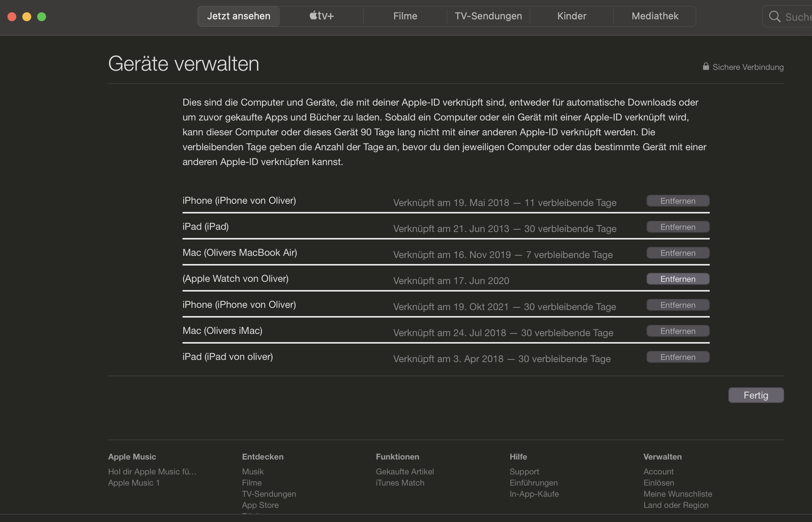
Task: Remove the Olivers iMac device
Action: [x=678, y=331]
